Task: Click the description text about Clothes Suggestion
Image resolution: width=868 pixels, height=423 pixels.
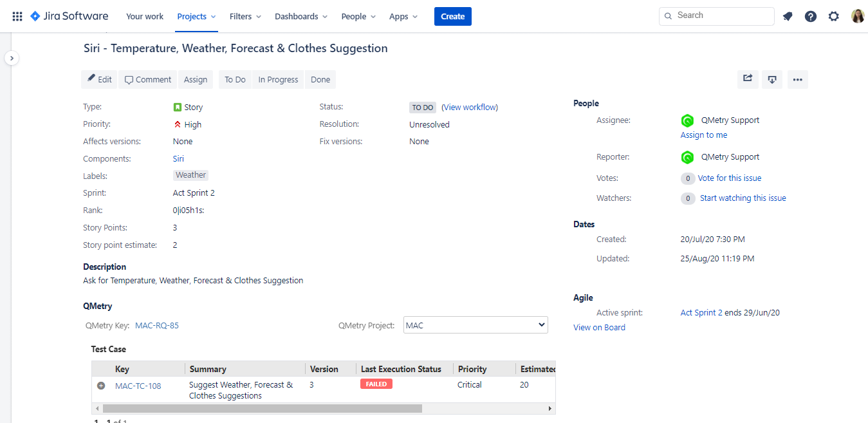Action: (x=193, y=281)
